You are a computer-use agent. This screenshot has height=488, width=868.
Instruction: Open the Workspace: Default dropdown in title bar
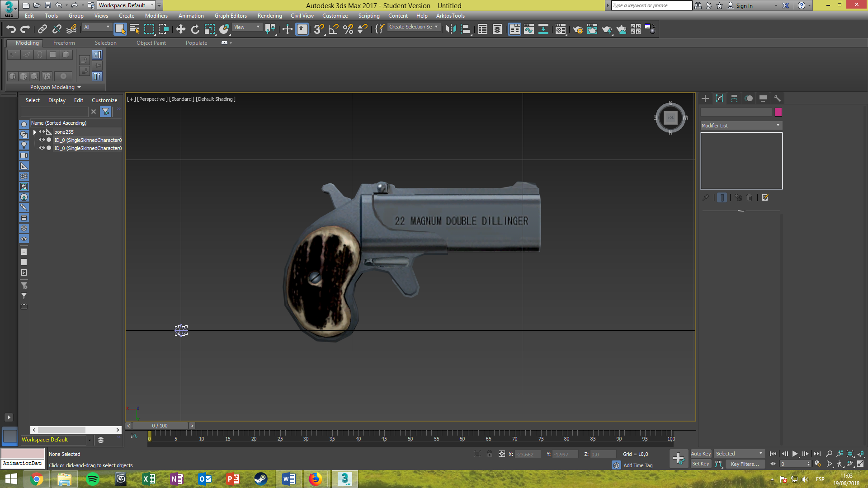(x=127, y=5)
